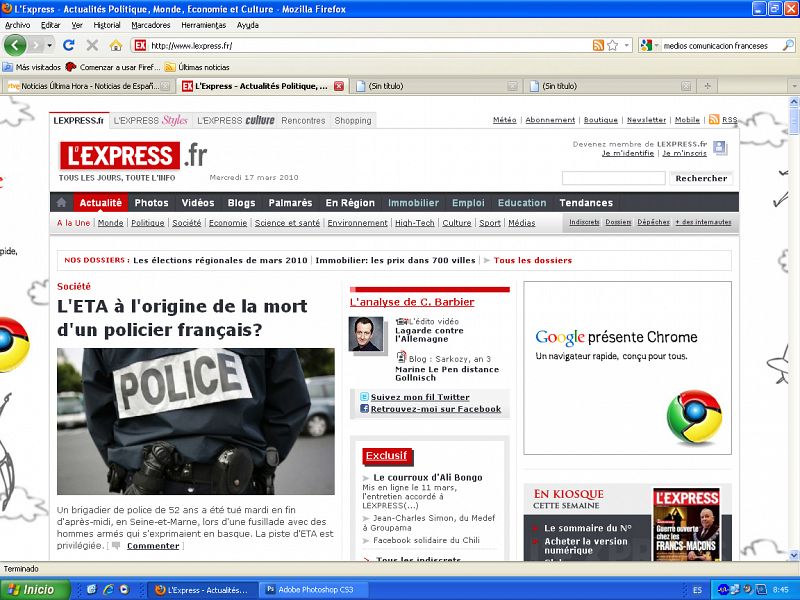This screenshot has height=600, width=800.
Task: Click the video icon next to L'édito vidéo
Action: pyautogui.click(x=402, y=321)
